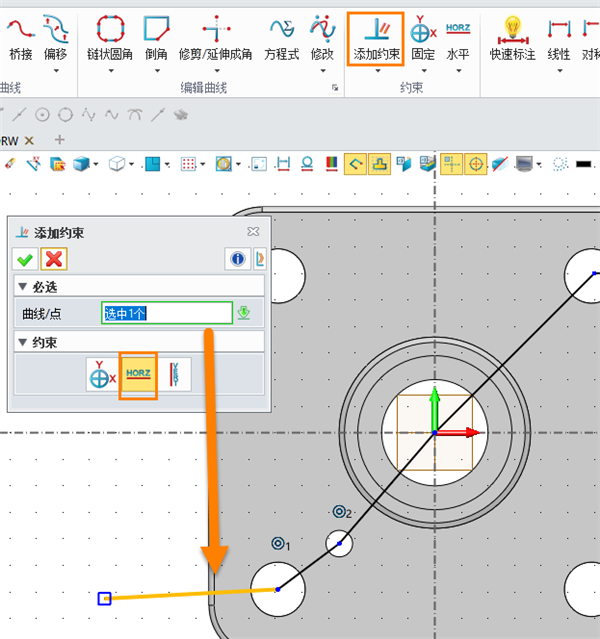Cancel the dialog with red X button
The height and width of the screenshot is (639, 600).
[x=54, y=260]
